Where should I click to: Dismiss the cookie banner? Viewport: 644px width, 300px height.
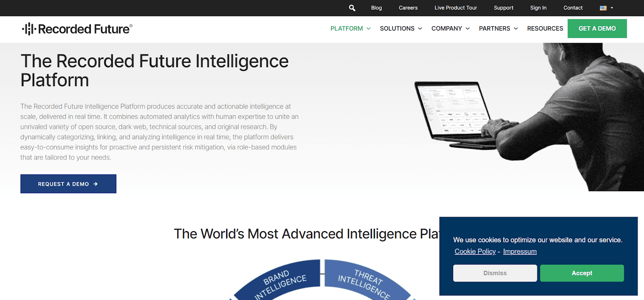click(x=495, y=273)
